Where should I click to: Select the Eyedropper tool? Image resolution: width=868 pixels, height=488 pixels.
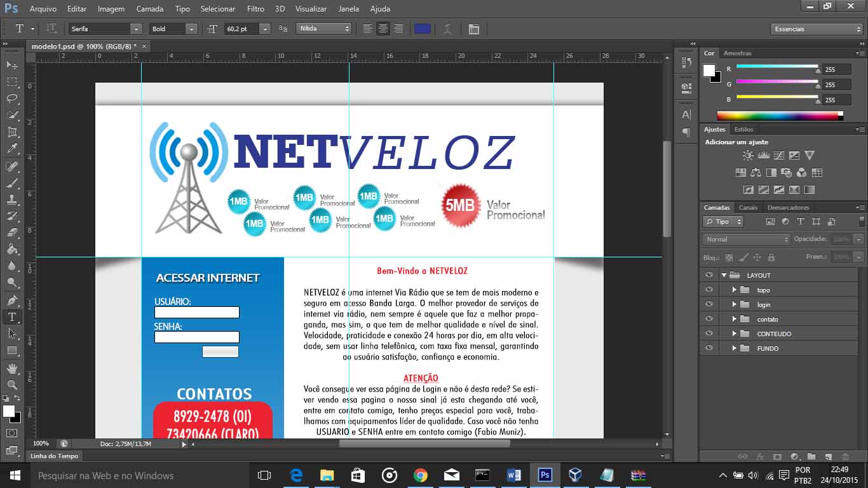click(x=12, y=149)
